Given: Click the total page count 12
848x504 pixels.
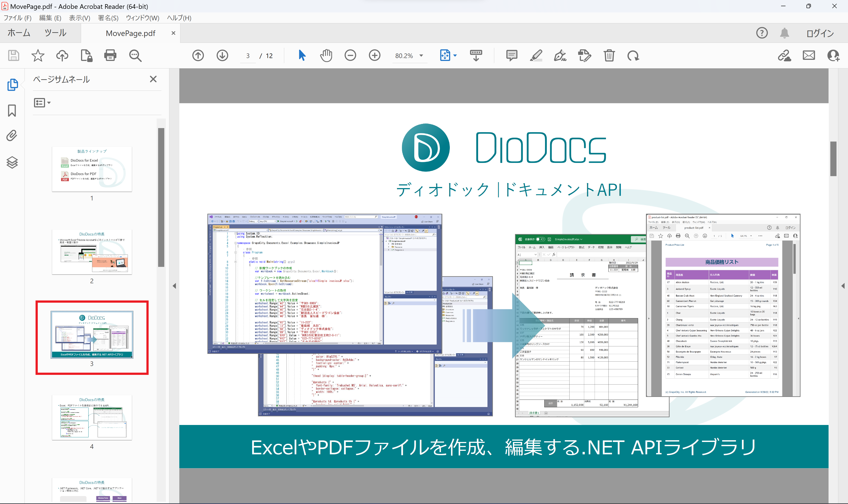Looking at the screenshot, I should point(269,56).
